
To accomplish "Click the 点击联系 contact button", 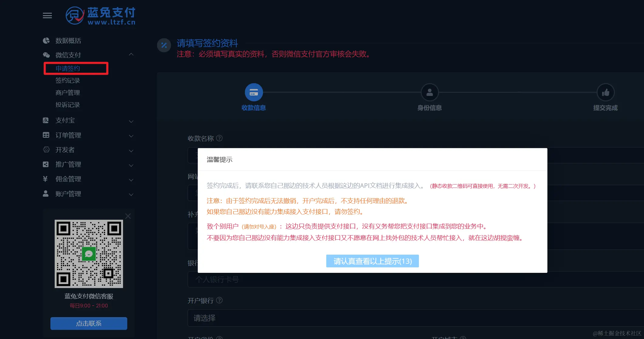I will click(88, 323).
